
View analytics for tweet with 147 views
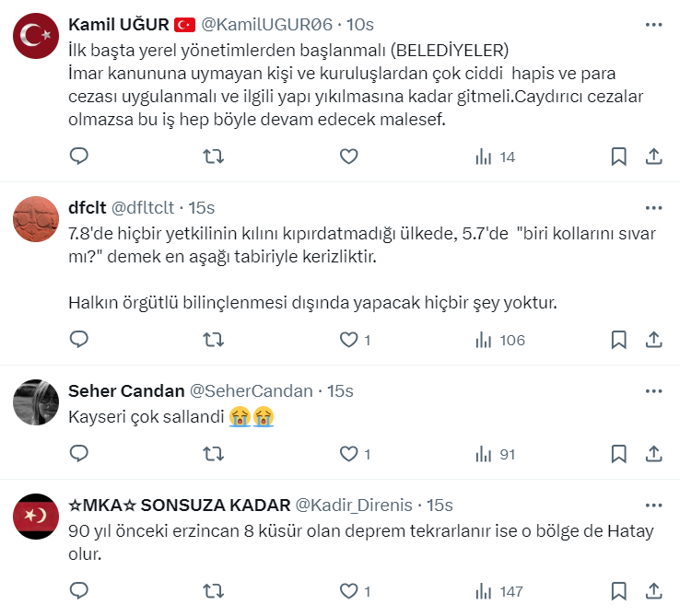498,590
